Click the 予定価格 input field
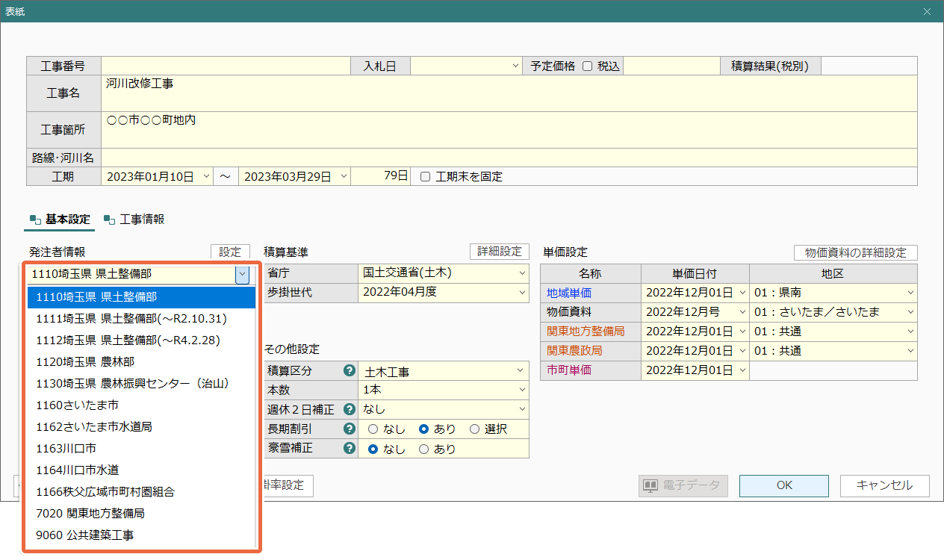Image resolution: width=944 pixels, height=560 pixels. coord(671,66)
